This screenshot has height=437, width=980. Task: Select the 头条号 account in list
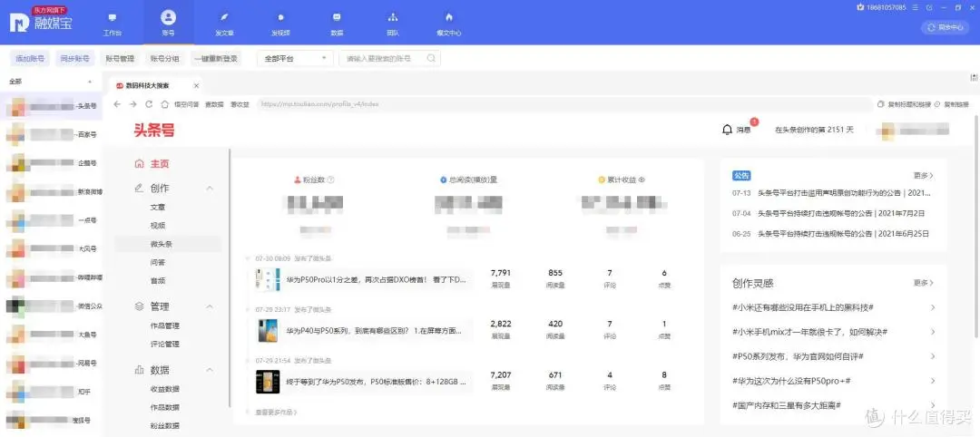pyautogui.click(x=51, y=106)
